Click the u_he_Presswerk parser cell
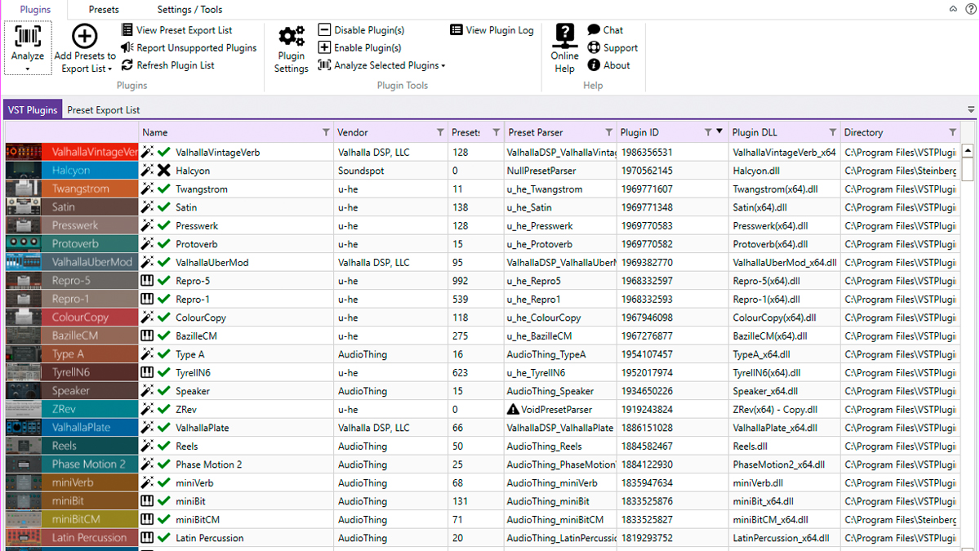The image size is (980, 551). click(559, 225)
